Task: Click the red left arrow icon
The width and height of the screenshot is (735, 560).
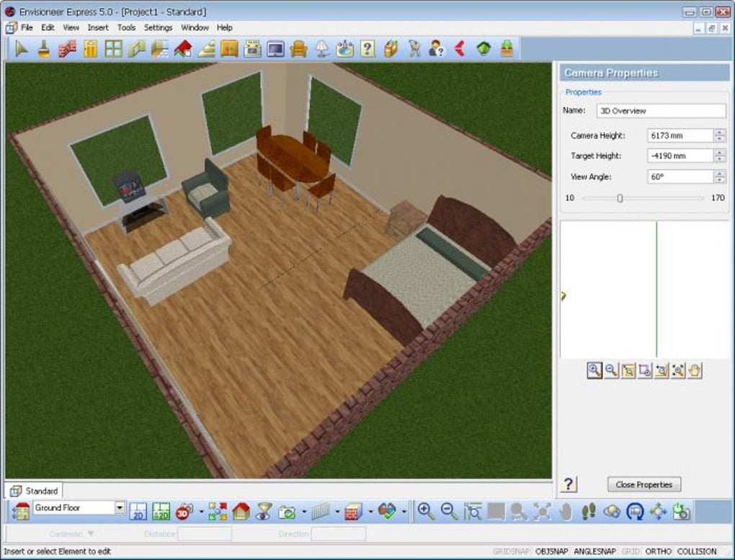Action: [x=460, y=48]
